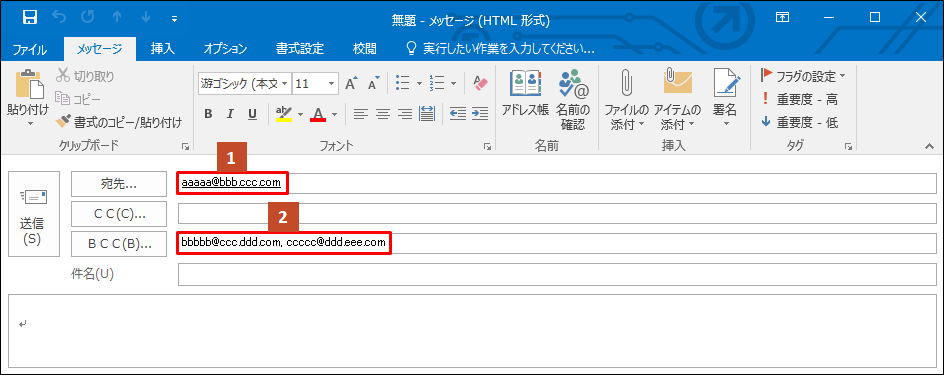This screenshot has width=944, height=375.
Task: Collapse the ribbon with the chevron
Action: point(929,146)
